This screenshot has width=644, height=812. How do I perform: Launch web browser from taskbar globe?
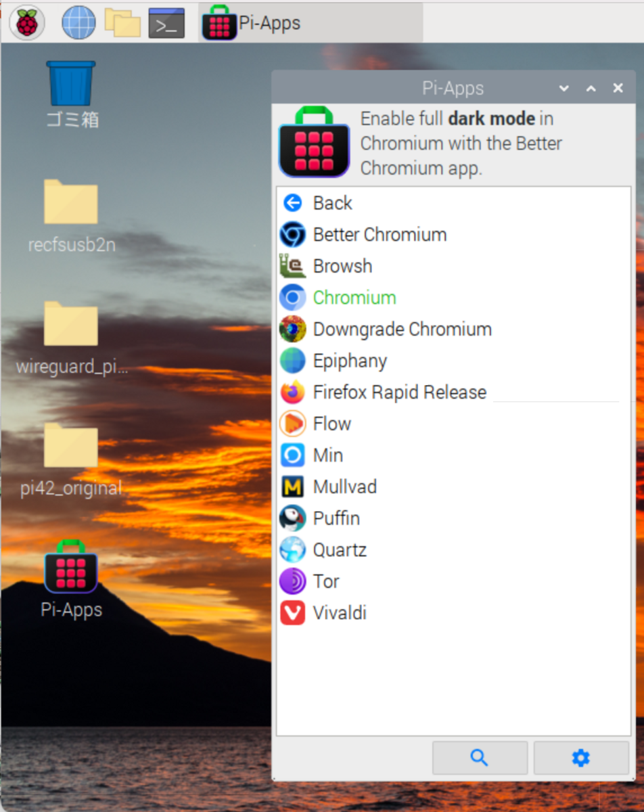[x=78, y=23]
